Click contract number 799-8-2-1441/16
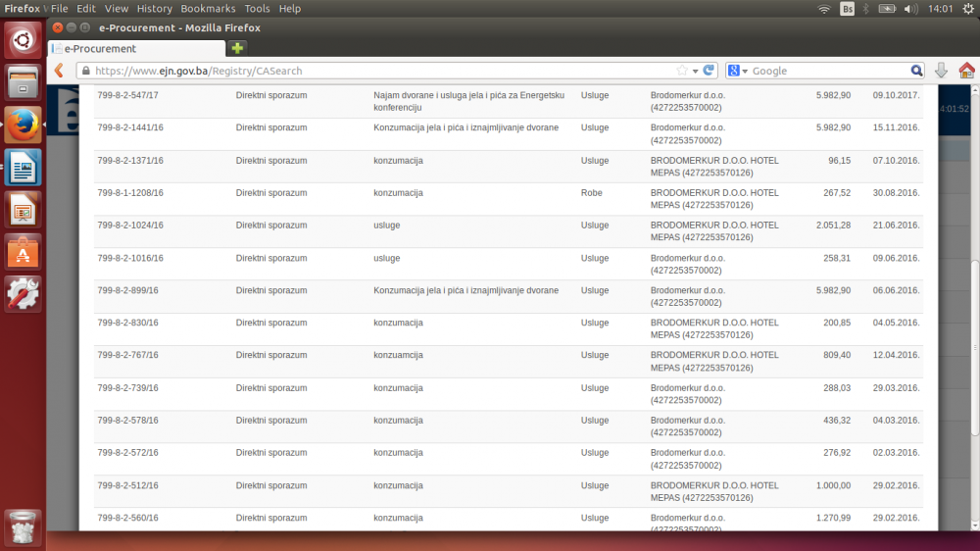The image size is (980, 551). [130, 127]
